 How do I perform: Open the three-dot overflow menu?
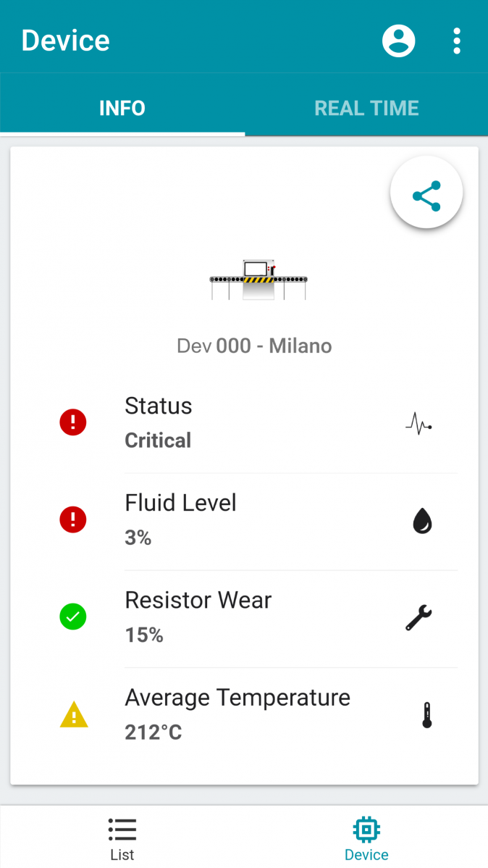point(456,41)
